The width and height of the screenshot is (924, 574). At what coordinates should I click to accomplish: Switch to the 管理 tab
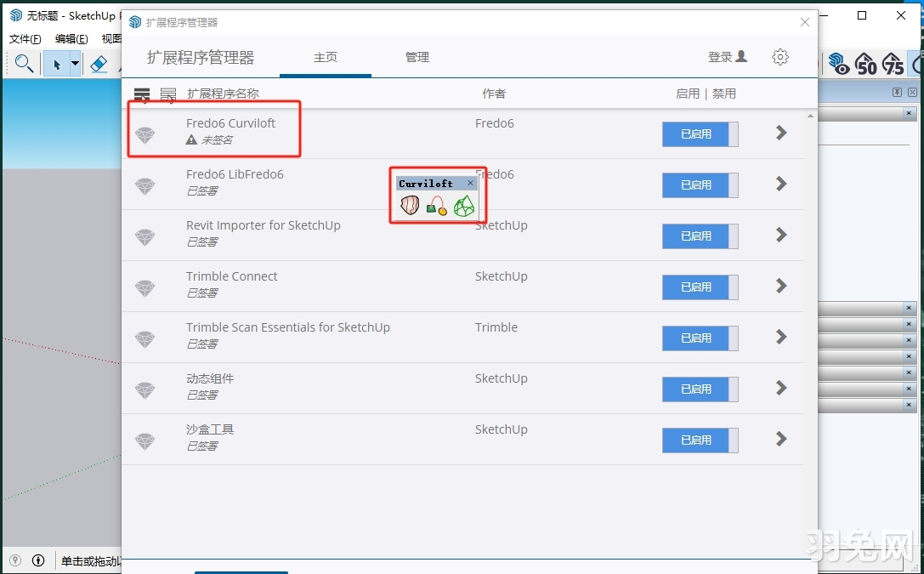417,57
